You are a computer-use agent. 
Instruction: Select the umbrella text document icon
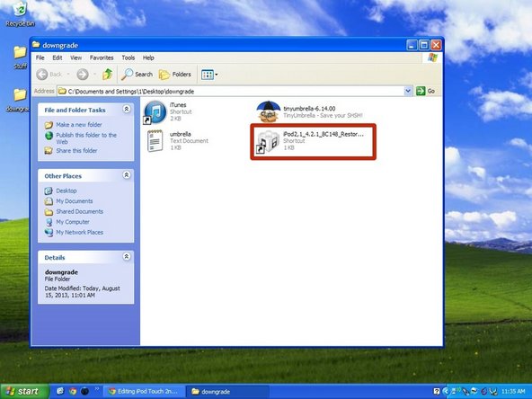click(155, 141)
